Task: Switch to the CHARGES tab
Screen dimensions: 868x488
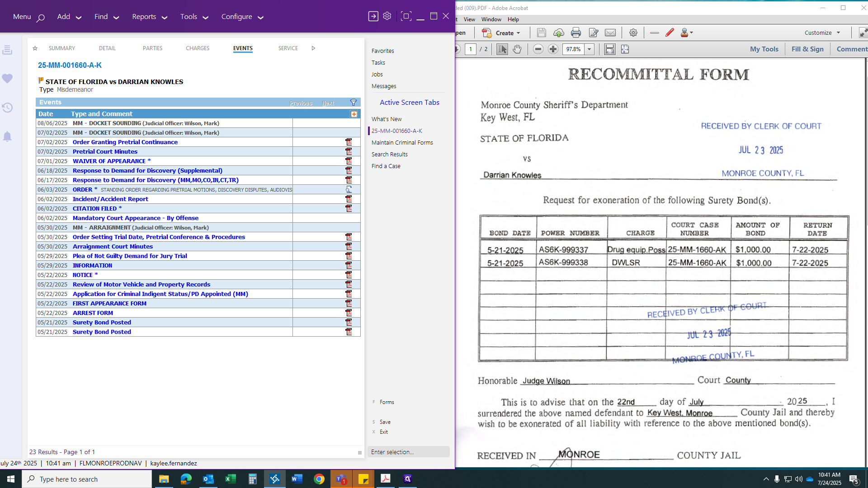Action: coord(198,48)
